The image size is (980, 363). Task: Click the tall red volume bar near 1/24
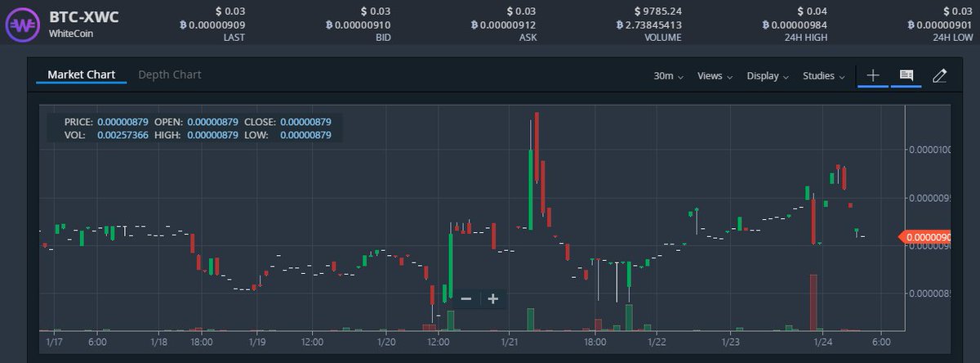point(813,302)
